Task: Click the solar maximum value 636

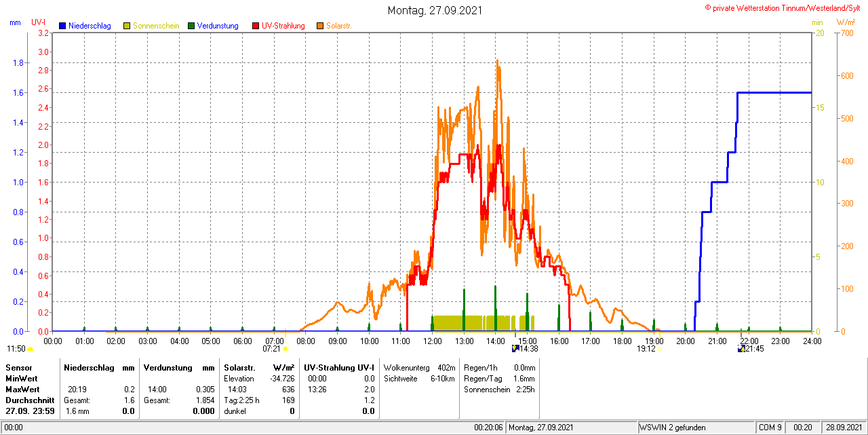Action: coord(288,389)
